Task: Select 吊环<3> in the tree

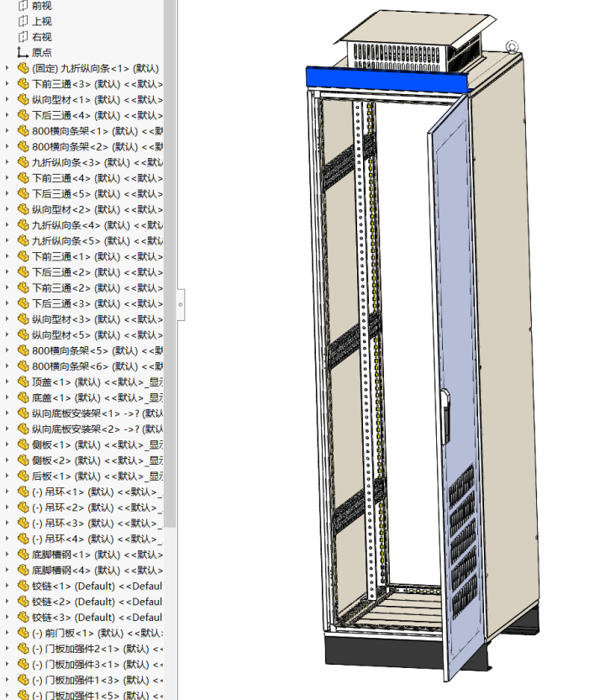Action: [x=97, y=524]
